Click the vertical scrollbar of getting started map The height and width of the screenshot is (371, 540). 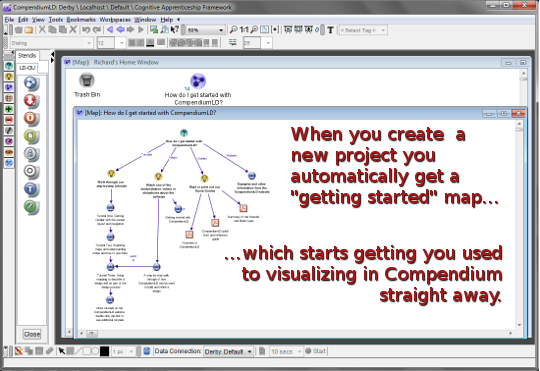[x=519, y=224]
